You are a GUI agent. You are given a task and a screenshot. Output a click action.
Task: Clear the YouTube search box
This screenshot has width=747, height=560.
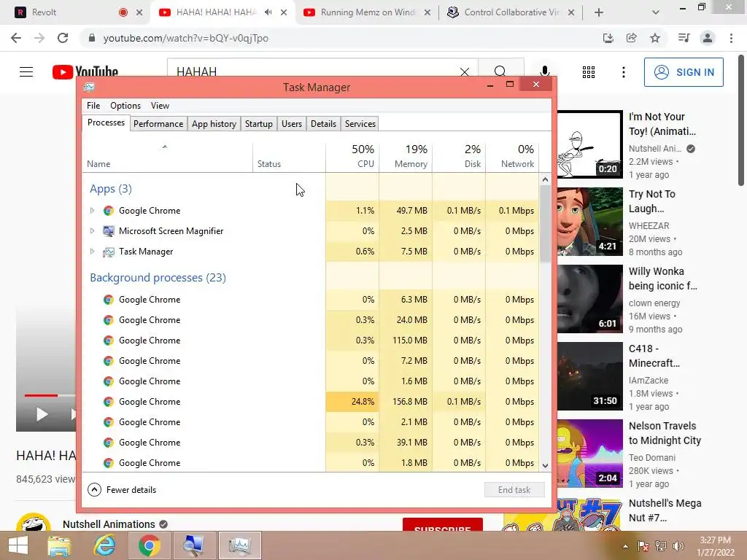465,72
